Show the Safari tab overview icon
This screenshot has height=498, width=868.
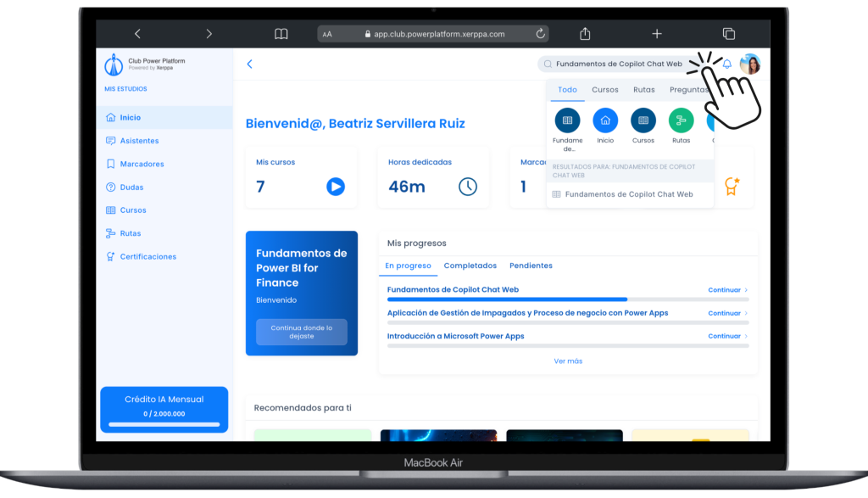pyautogui.click(x=728, y=34)
